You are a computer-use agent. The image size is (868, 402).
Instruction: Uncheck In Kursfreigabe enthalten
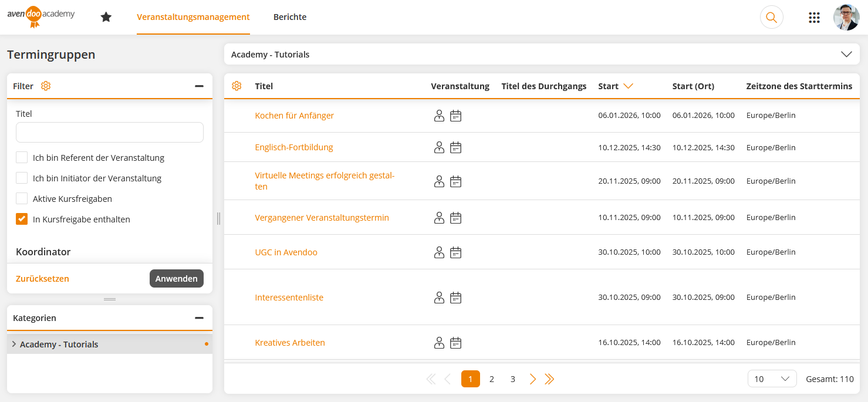22,219
